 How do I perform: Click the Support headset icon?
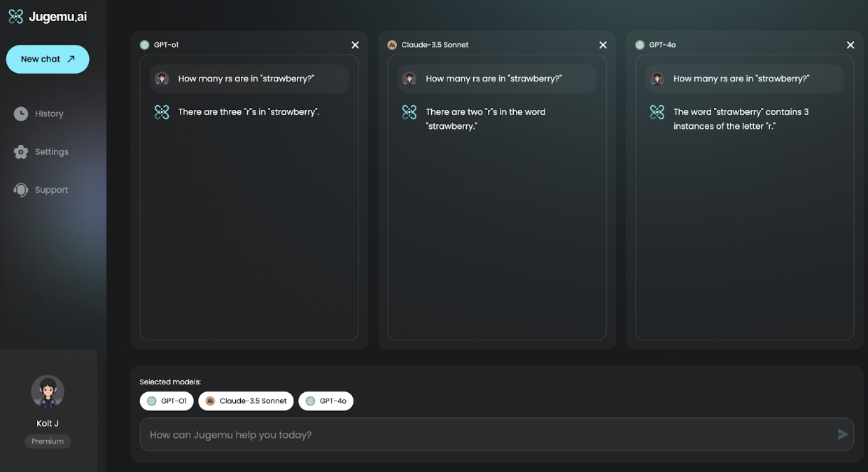21,190
